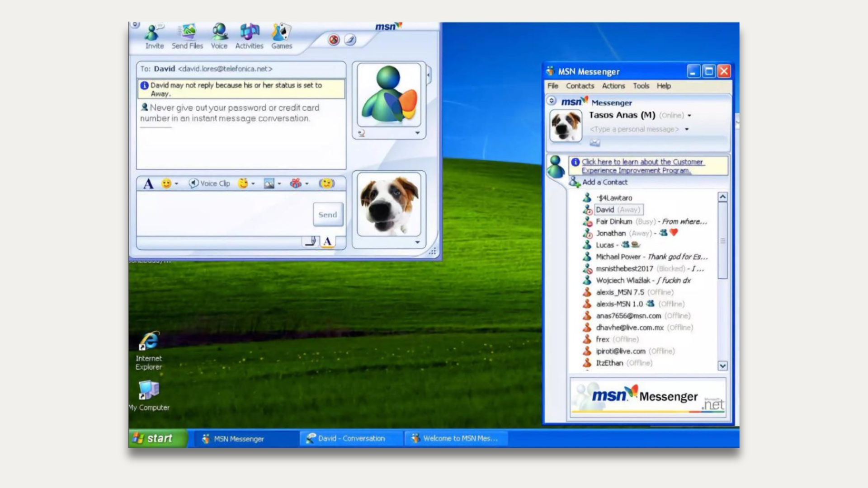Image resolution: width=868 pixels, height=488 pixels.
Task: Send a nudge with the shaking emoticon
Action: click(x=326, y=183)
